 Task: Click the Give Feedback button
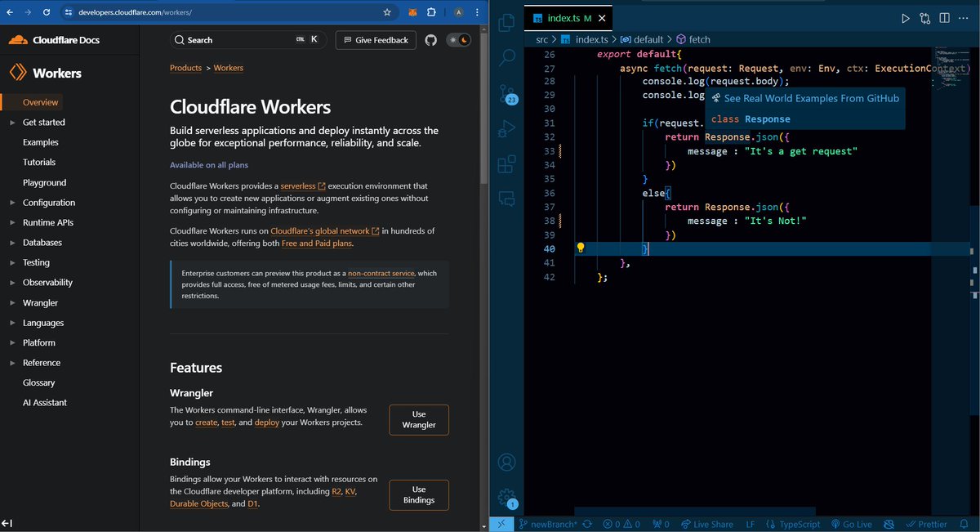point(376,40)
